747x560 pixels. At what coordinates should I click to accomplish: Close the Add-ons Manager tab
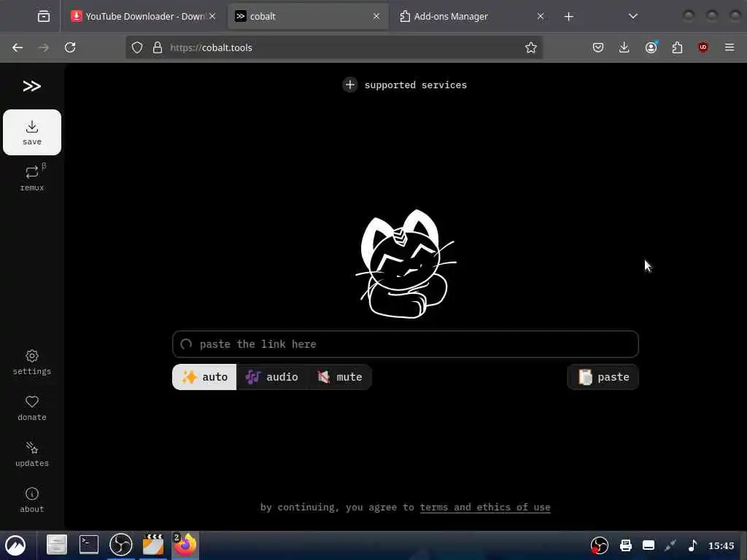click(541, 16)
